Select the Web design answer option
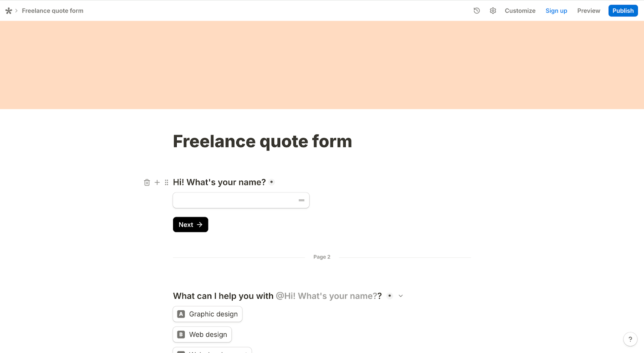 [x=202, y=334]
